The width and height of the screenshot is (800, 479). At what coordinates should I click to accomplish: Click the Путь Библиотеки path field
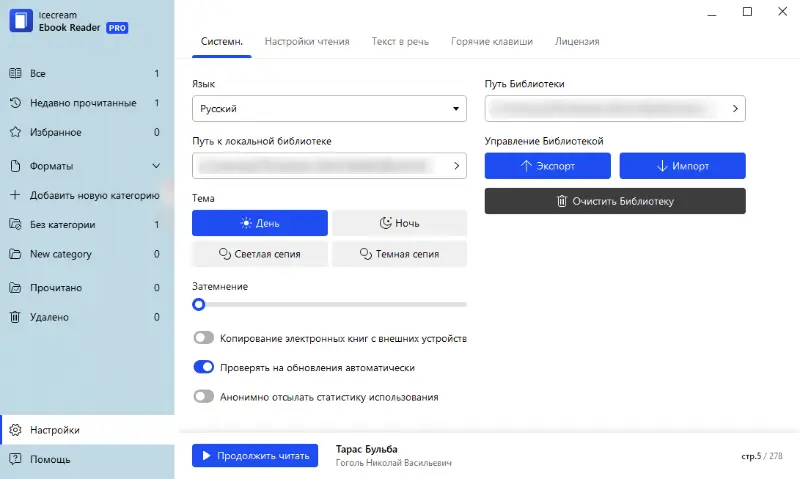pos(615,109)
